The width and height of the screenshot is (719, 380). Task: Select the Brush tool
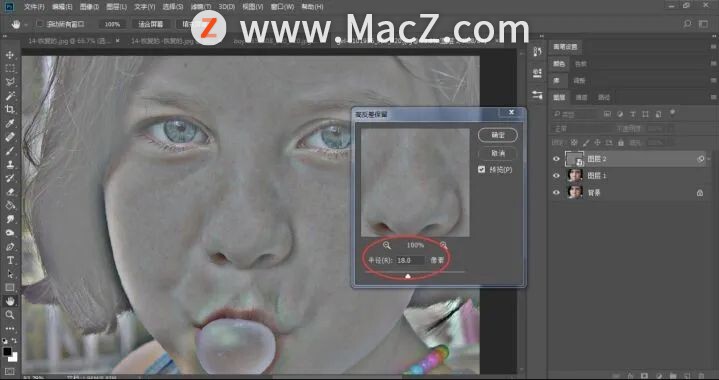coord(10,151)
